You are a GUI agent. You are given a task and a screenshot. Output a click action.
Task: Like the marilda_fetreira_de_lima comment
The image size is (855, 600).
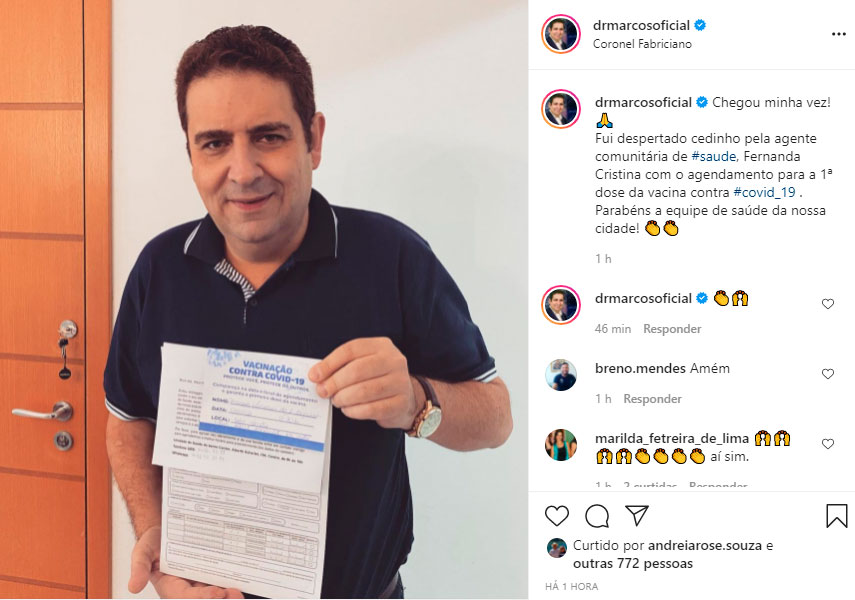[x=828, y=444]
